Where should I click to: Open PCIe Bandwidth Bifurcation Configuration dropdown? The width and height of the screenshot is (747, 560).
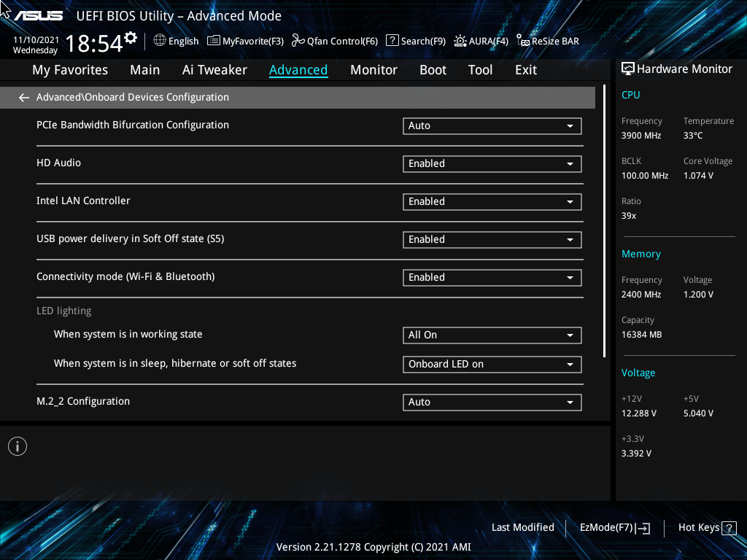(x=492, y=125)
